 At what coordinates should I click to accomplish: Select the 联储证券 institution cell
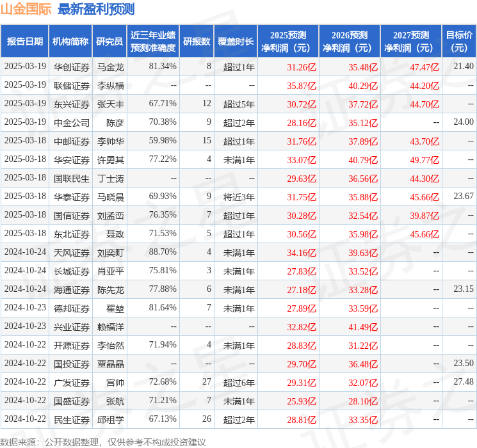click(x=72, y=86)
